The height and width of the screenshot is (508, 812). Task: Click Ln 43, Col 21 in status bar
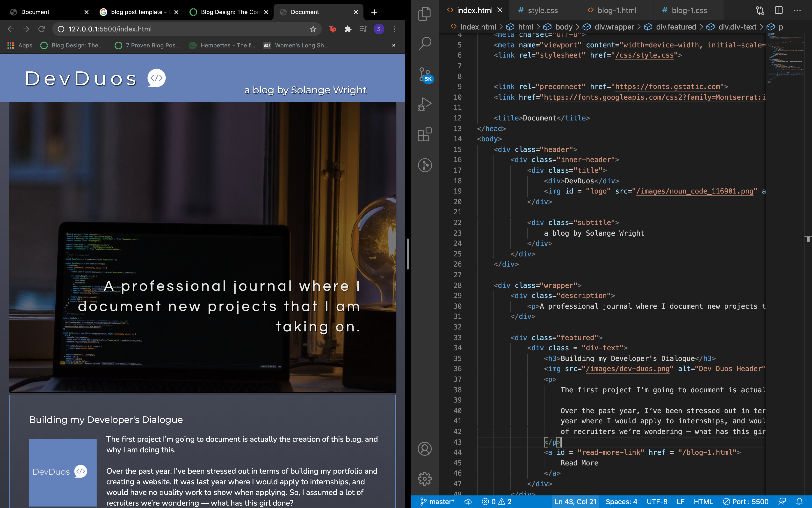point(575,502)
